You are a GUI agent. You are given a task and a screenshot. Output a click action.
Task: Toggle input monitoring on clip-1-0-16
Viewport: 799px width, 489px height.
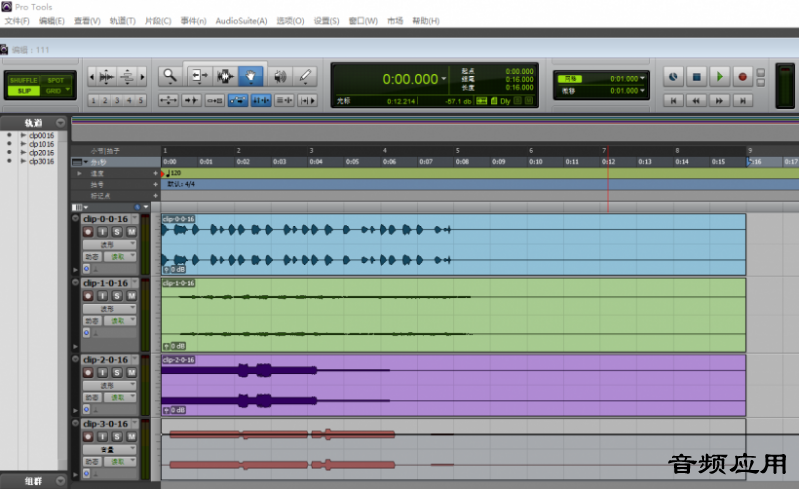click(102, 296)
